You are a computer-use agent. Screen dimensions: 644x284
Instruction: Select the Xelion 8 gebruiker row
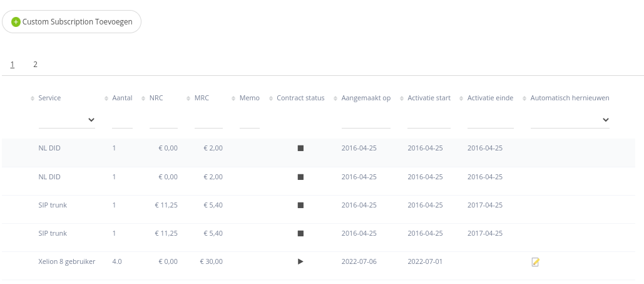click(66, 261)
